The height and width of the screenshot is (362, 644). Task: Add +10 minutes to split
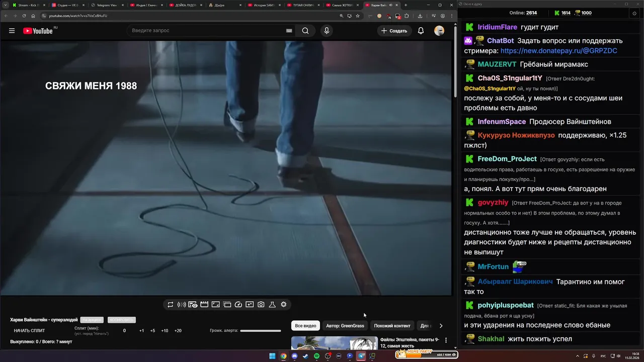pos(165,331)
